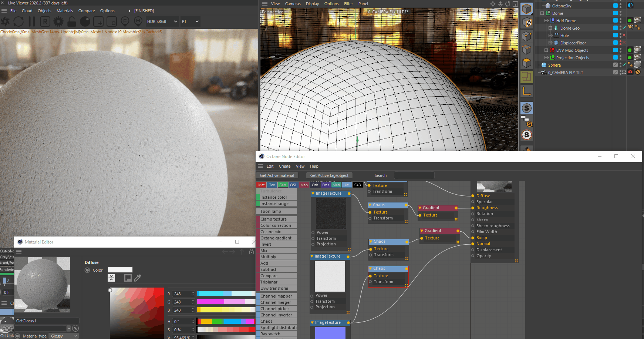Open the Create menu in Octane Node Editor

point(284,166)
